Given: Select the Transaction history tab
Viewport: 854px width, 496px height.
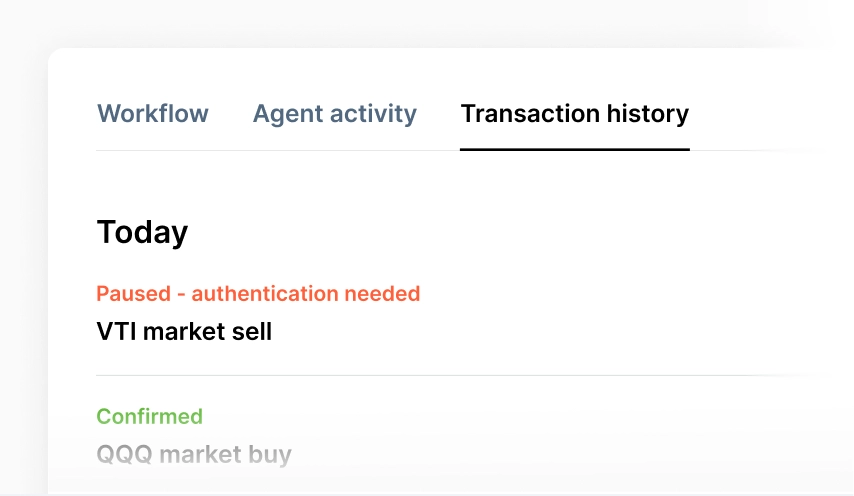Looking at the screenshot, I should click(x=574, y=114).
